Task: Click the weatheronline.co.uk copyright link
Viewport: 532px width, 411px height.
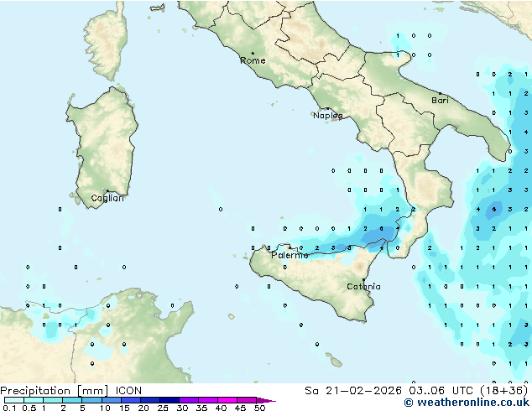Action: (467, 403)
